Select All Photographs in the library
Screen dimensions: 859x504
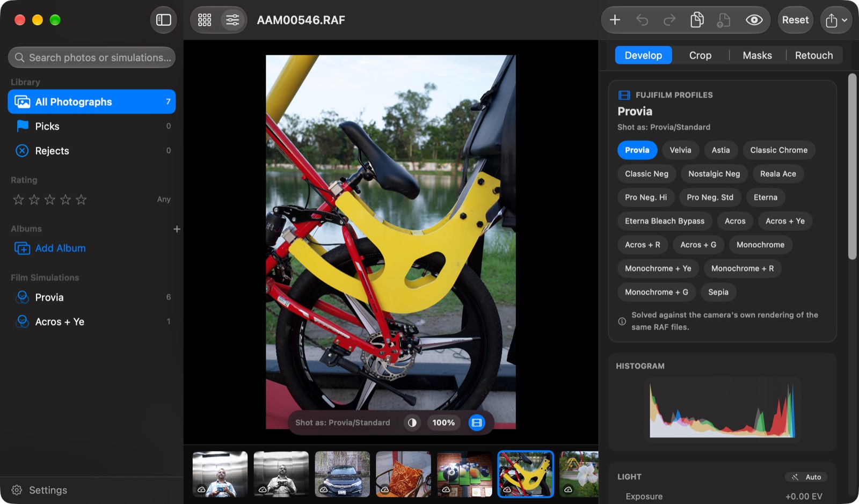92,101
